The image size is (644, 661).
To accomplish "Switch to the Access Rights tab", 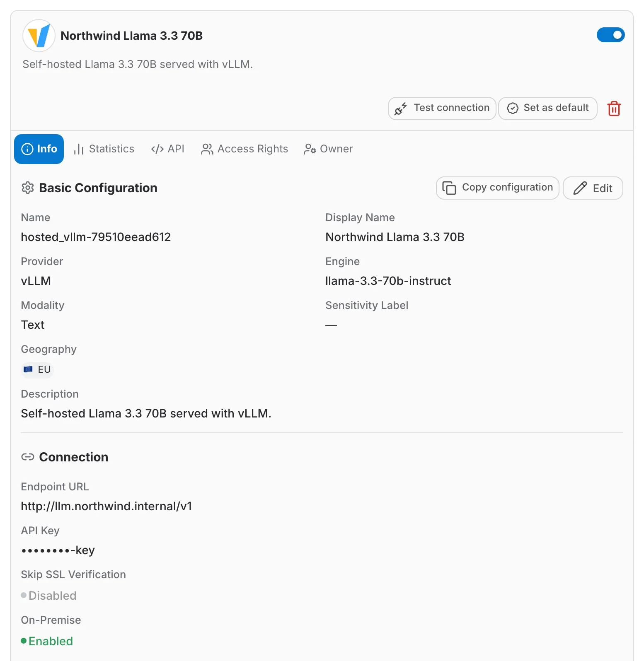I will point(245,149).
